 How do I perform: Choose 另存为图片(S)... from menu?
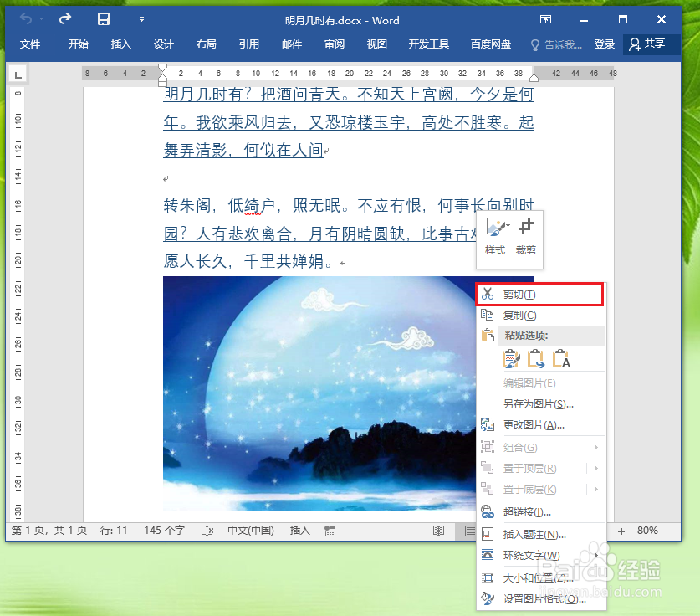pyautogui.click(x=542, y=404)
